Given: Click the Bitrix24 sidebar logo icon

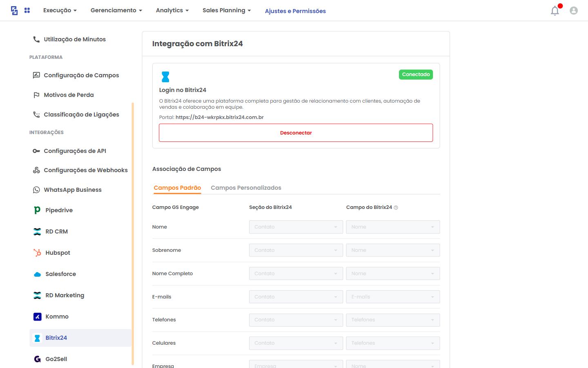Looking at the screenshot, I should point(37,338).
